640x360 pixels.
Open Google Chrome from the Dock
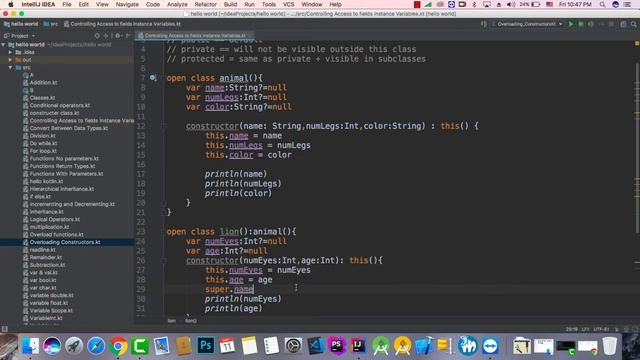(x=118, y=346)
